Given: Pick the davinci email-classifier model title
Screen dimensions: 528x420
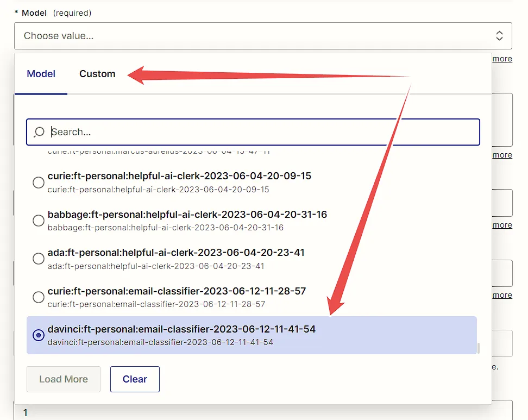Looking at the screenshot, I should click(x=181, y=329).
